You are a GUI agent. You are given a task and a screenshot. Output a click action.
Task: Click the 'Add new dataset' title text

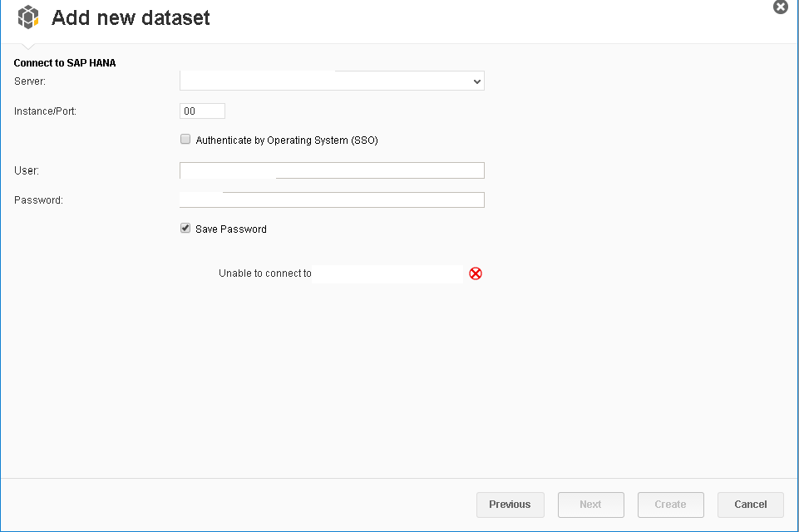131,17
